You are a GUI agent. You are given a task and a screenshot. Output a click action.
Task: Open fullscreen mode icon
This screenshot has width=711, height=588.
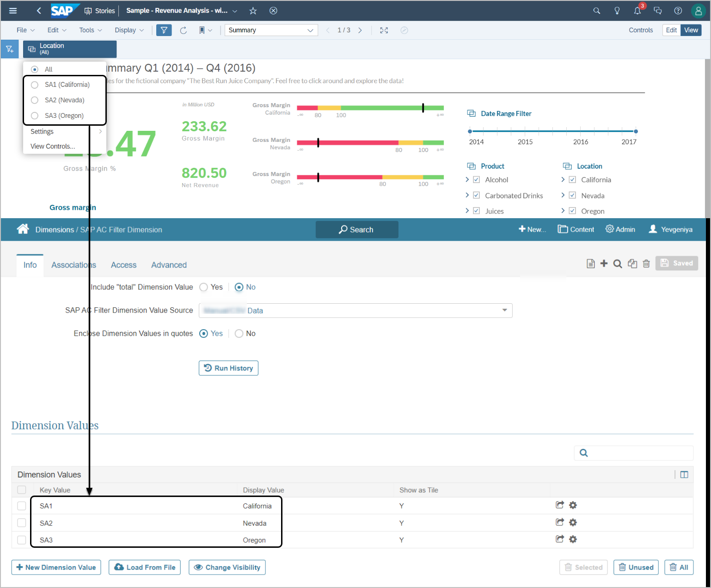pyautogui.click(x=384, y=31)
